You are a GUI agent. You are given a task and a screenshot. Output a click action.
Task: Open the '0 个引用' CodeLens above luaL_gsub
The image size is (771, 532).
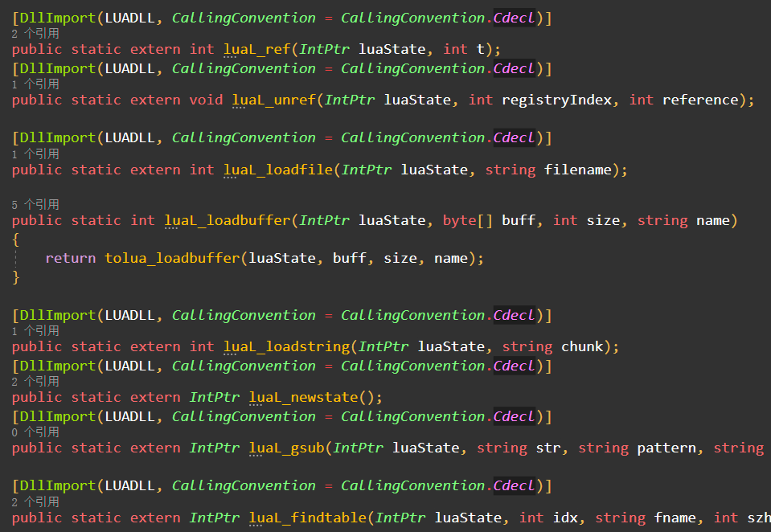[x=35, y=432]
